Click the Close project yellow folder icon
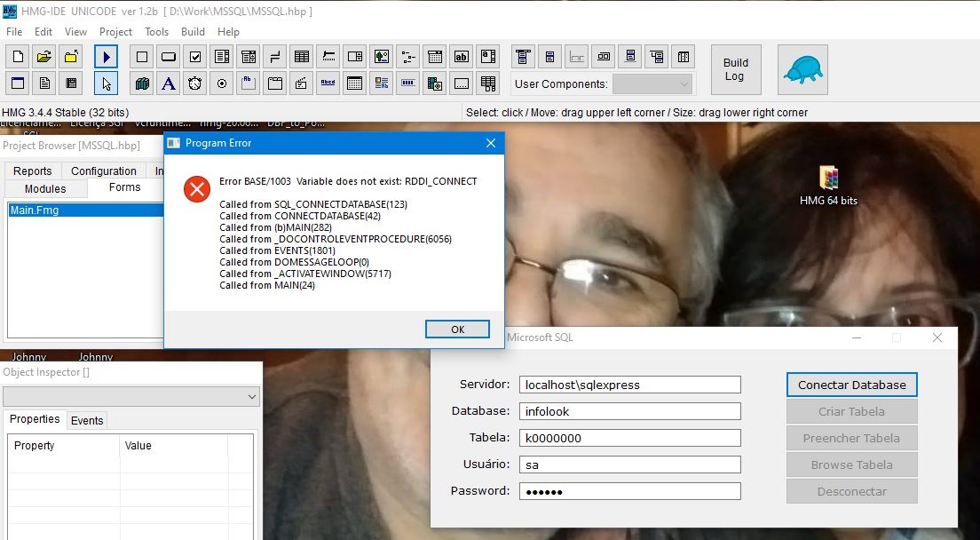This screenshot has width=980, height=540. [x=71, y=57]
